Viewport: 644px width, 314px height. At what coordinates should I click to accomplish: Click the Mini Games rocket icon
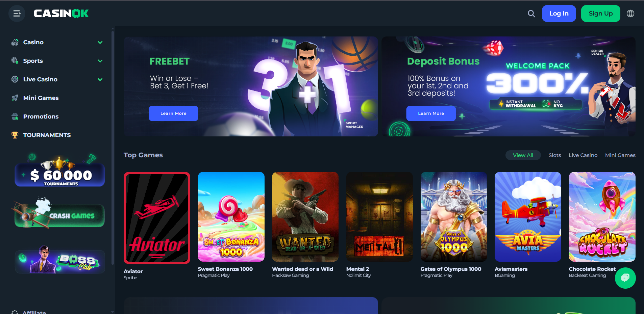pos(15,98)
